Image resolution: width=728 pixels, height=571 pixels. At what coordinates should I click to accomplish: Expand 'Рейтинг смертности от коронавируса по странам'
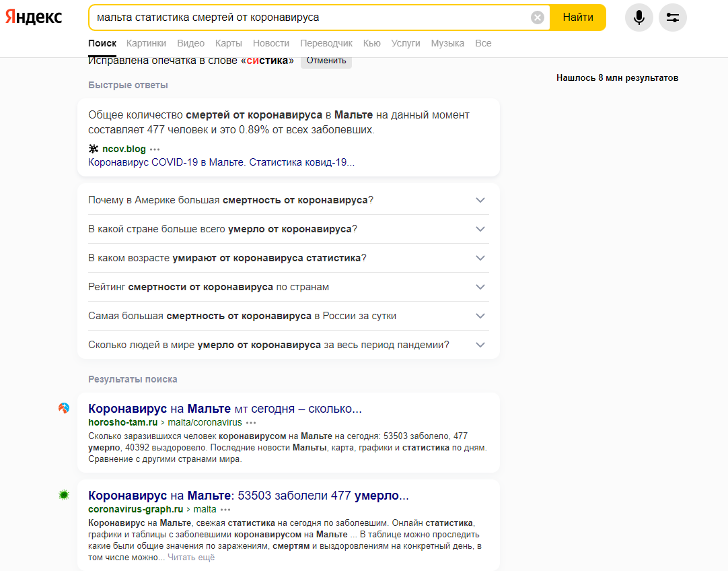(x=289, y=287)
